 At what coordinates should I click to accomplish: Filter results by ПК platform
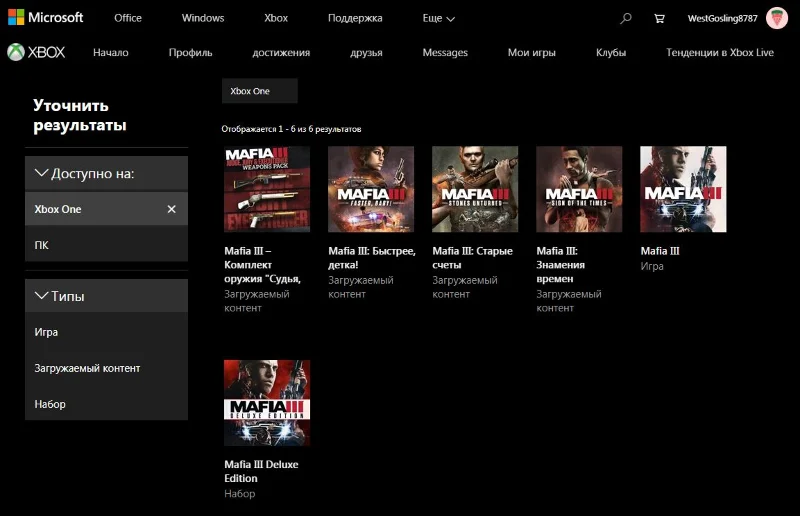(42, 245)
